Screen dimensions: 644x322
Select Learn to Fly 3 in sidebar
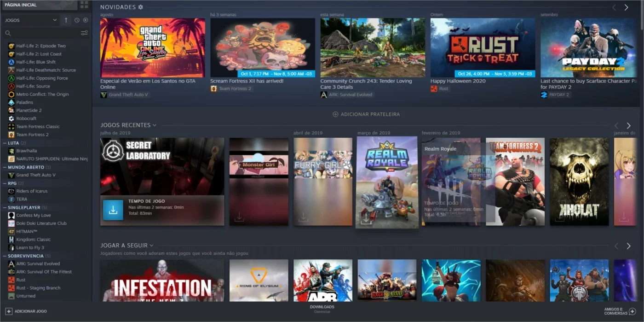click(x=30, y=247)
